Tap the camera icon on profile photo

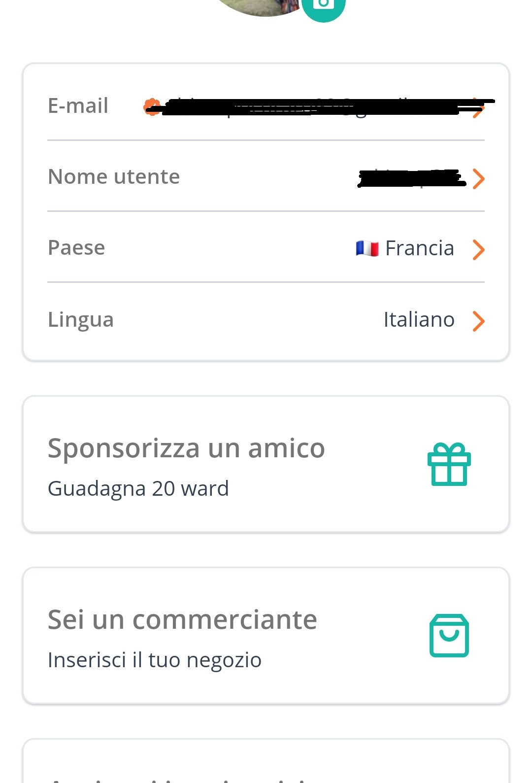pyautogui.click(x=324, y=6)
